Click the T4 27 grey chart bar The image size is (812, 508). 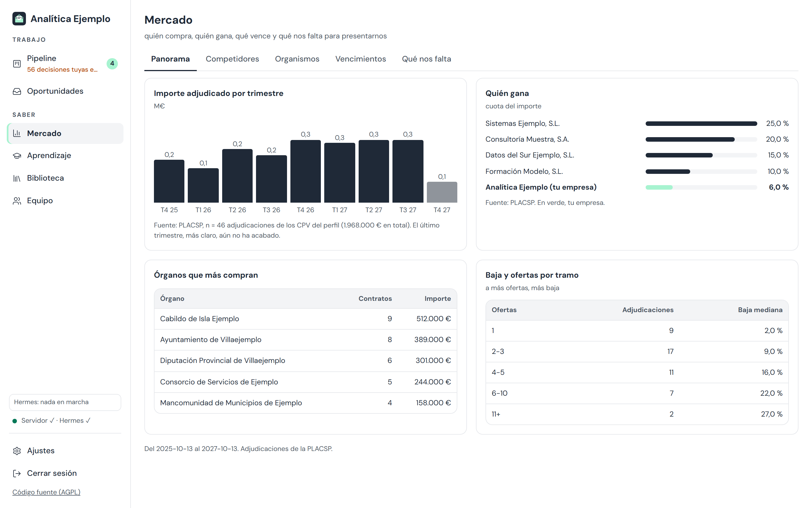442,192
